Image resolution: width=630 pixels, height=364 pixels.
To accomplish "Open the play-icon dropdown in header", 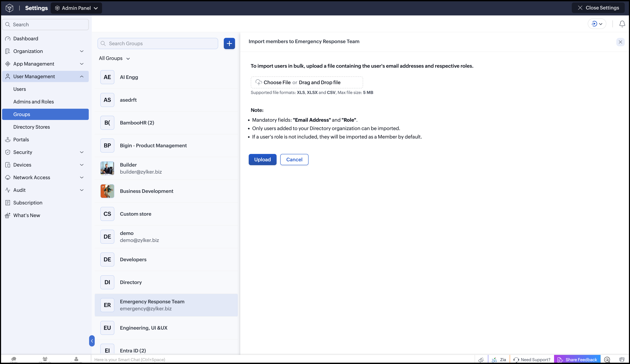I will [597, 24].
